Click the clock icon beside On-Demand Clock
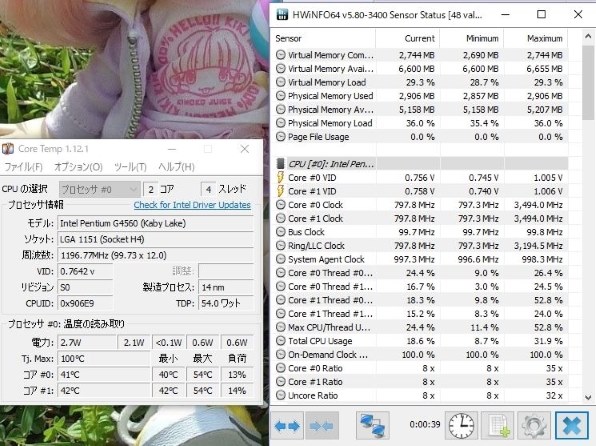 [x=281, y=355]
